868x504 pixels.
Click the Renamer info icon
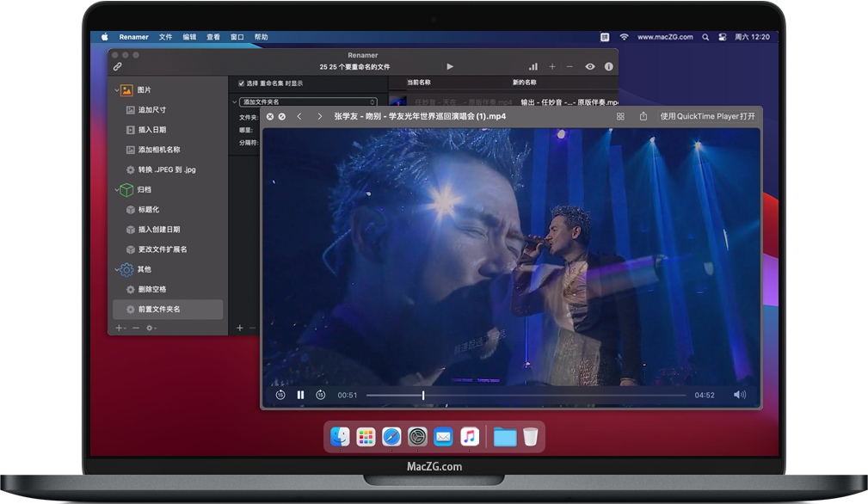[x=609, y=66]
